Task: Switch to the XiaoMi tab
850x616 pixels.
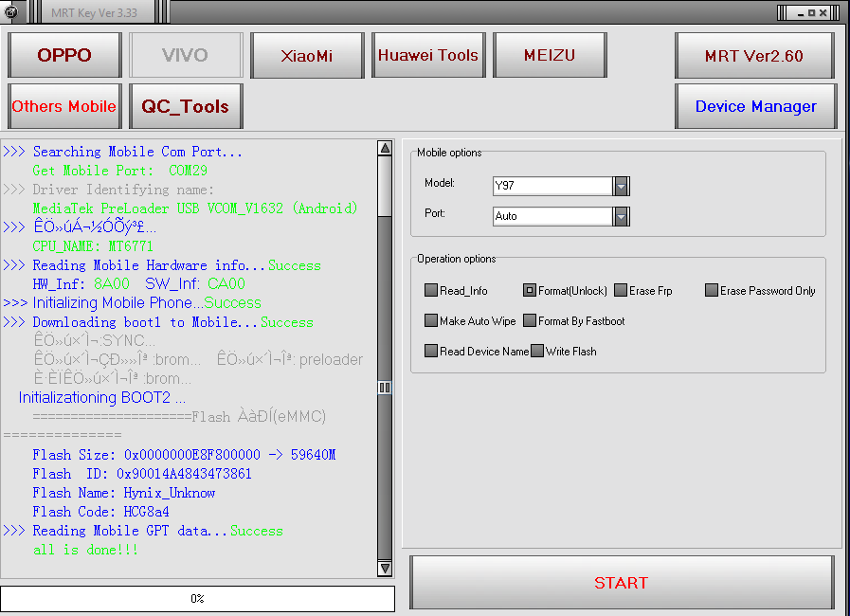Action: [307, 55]
